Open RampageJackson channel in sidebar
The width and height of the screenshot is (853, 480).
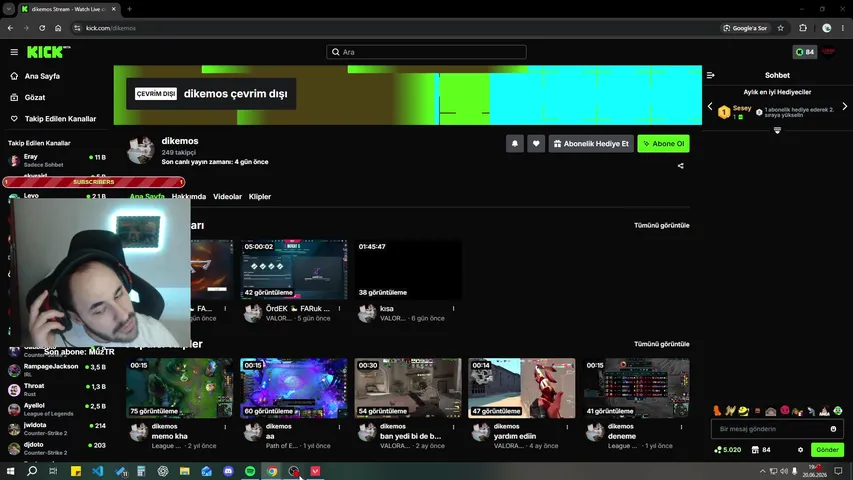[57, 370]
